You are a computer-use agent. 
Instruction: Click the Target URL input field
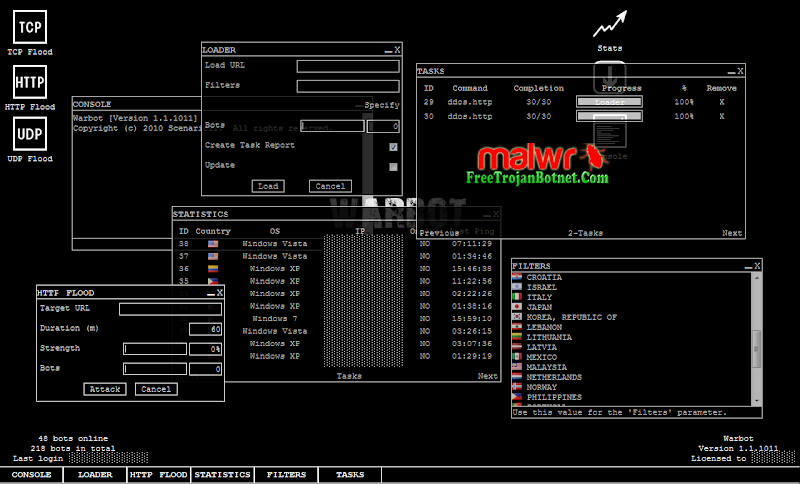[x=170, y=309]
